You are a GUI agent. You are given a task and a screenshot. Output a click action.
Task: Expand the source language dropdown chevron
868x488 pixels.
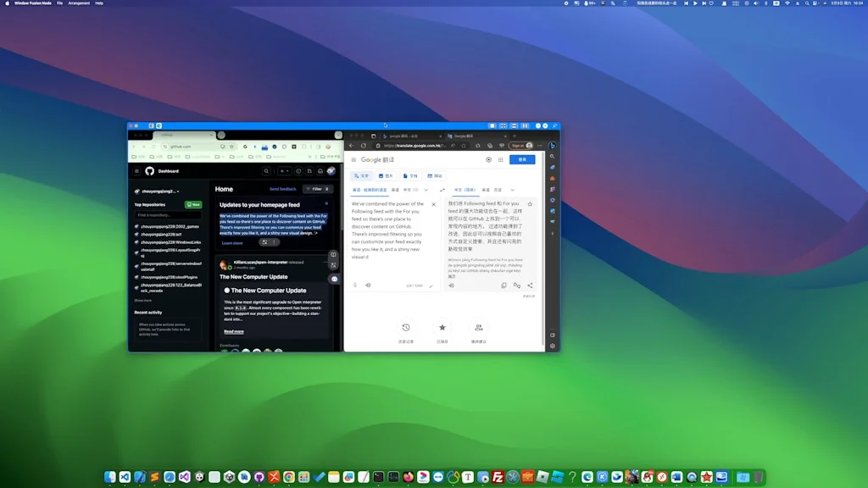pyautogui.click(x=426, y=190)
